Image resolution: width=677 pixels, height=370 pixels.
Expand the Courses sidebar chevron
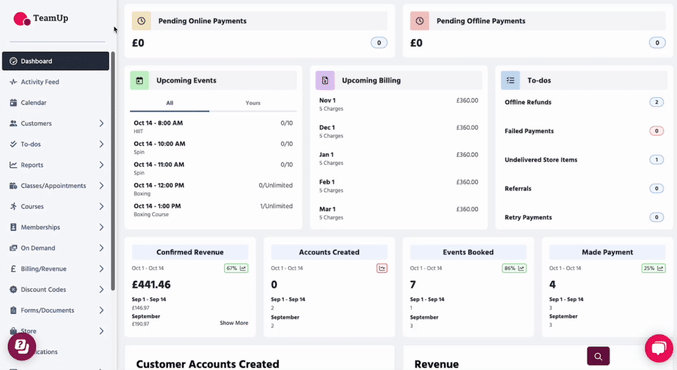(x=101, y=206)
